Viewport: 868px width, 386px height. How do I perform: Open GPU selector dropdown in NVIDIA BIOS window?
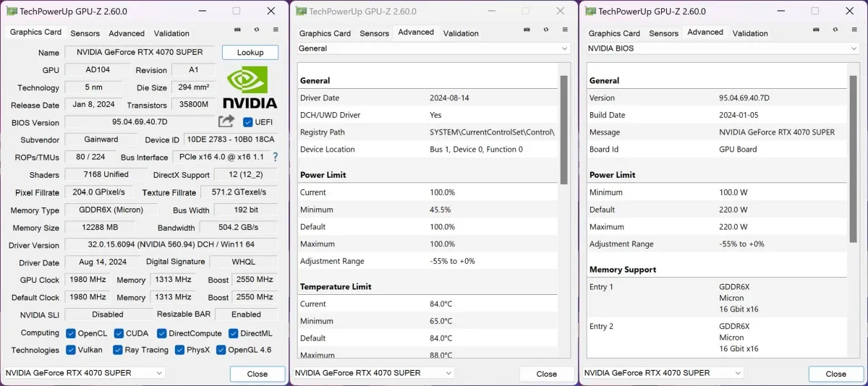click(663, 373)
